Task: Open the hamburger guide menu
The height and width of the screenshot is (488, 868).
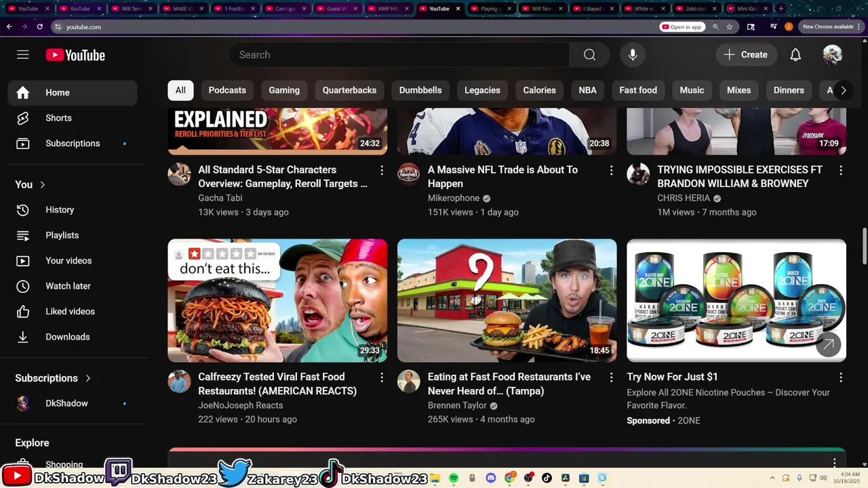Action: click(23, 55)
